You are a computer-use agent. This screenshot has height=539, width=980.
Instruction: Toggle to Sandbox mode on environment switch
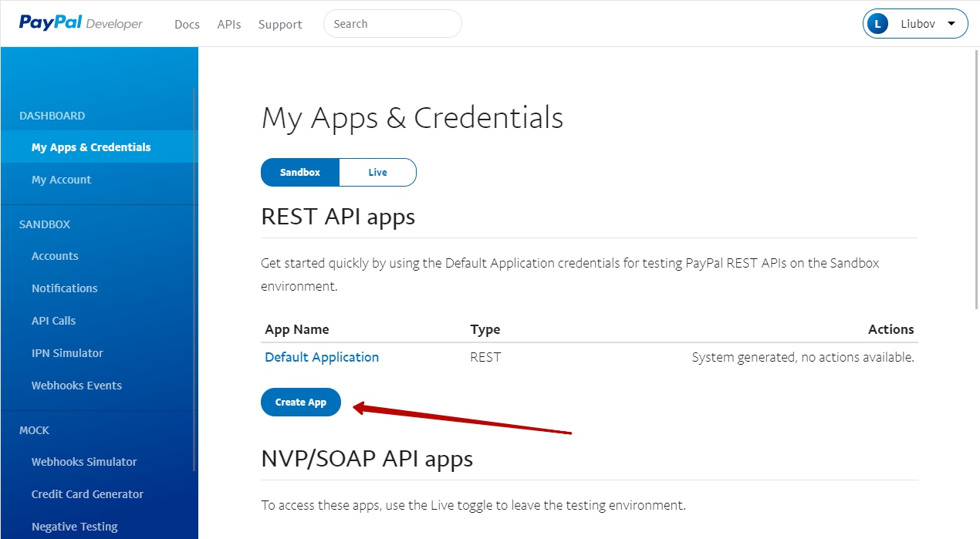[299, 172]
